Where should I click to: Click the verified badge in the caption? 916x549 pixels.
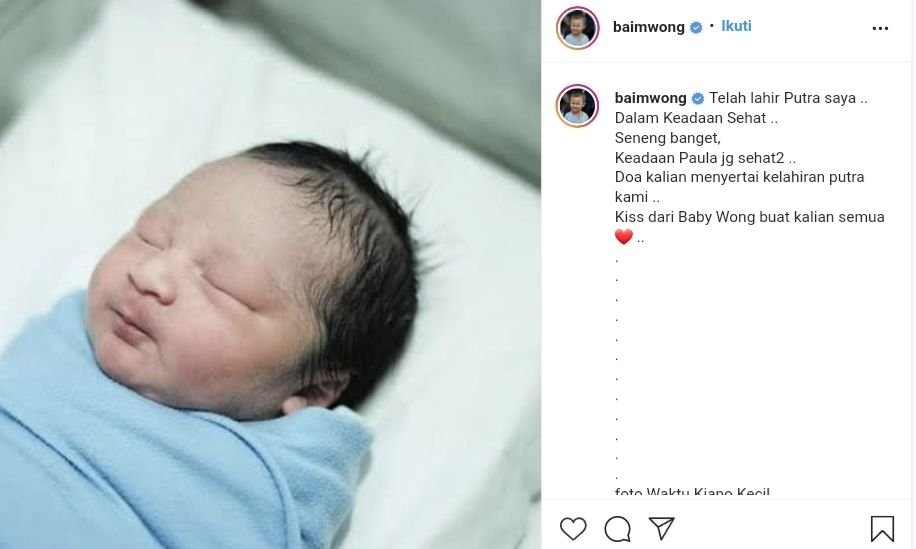[698, 99]
